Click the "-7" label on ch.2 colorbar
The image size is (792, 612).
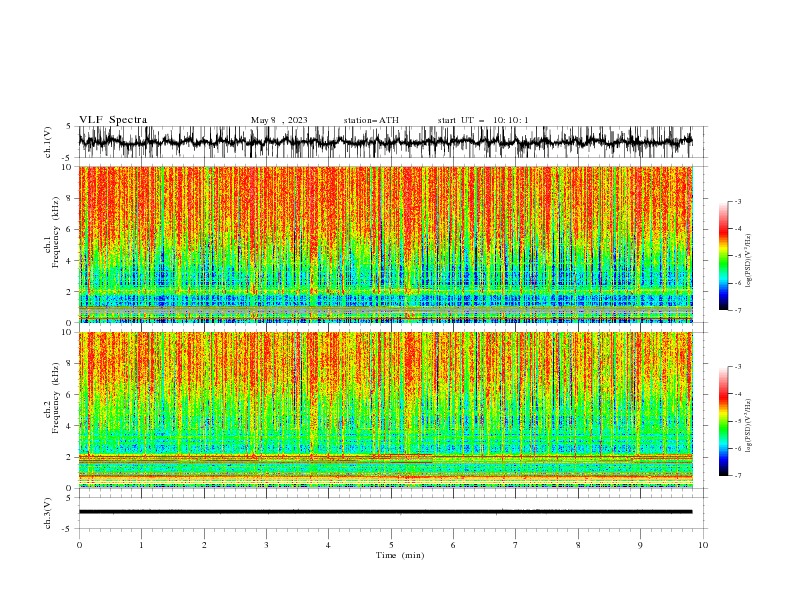tap(737, 476)
